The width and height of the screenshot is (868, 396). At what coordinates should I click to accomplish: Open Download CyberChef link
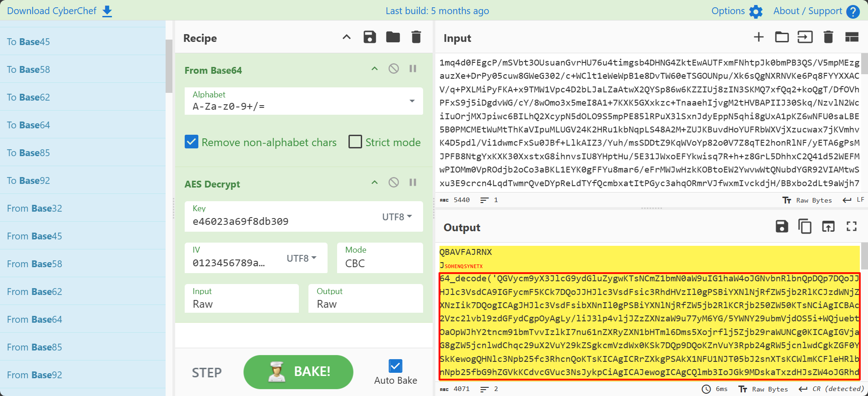pos(59,11)
